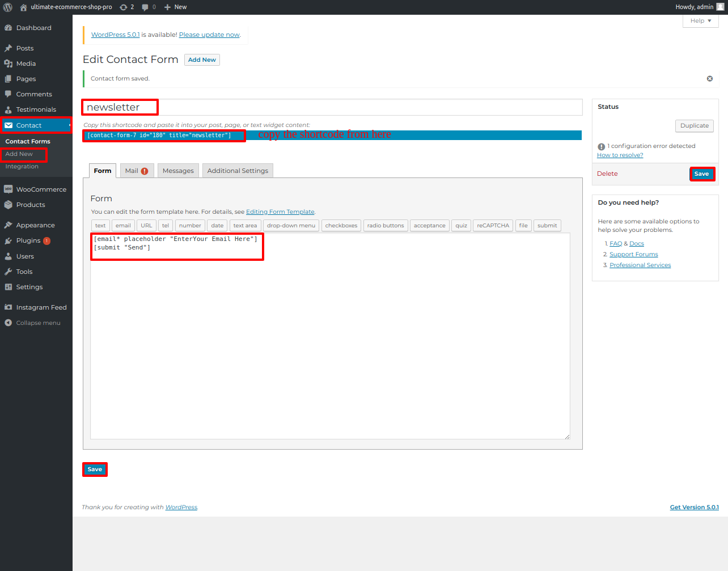Click the Instagram Feed camera icon
This screenshot has height=571, width=728.
click(x=9, y=307)
